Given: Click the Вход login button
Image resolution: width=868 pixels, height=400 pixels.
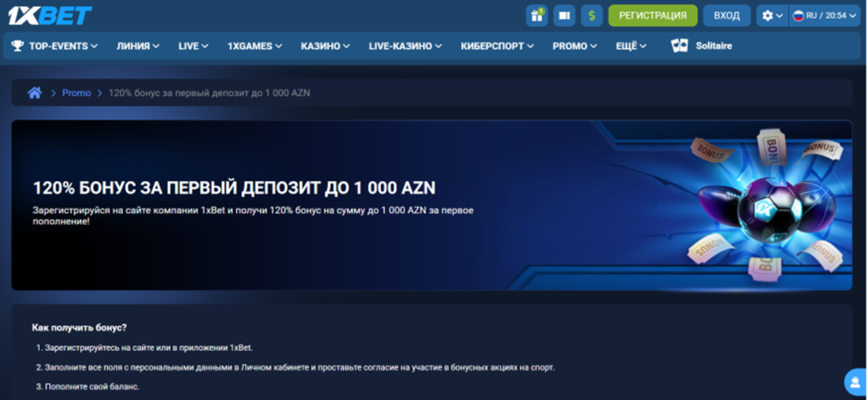Looking at the screenshot, I should point(727,15).
